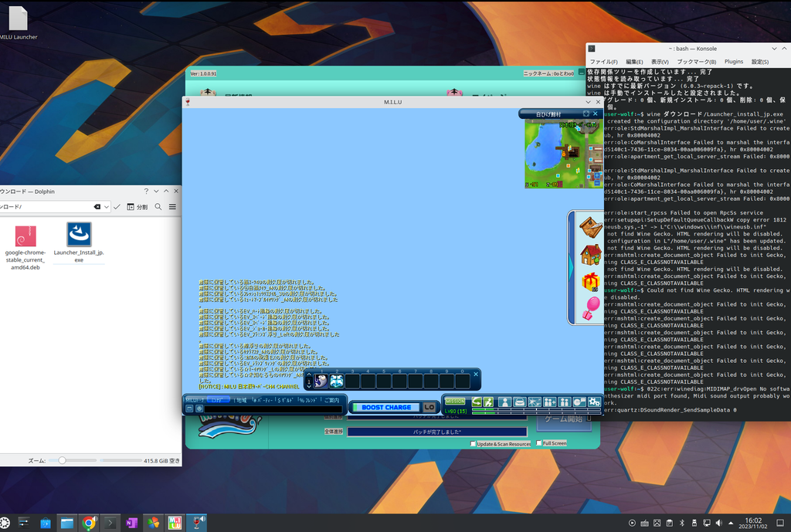The width and height of the screenshot is (791, 532).
Task: Click the MISSION button
Action: 455,402
